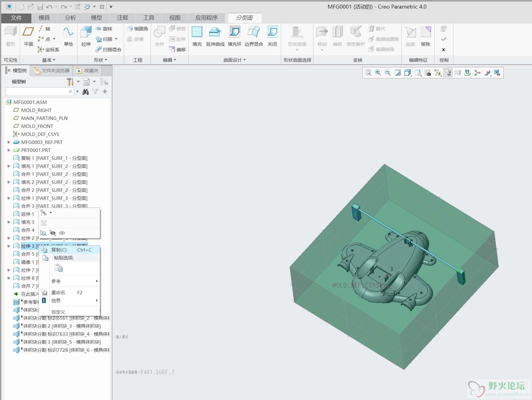
Task: Select MOLD_DEF_CSYS in the model tree
Action: coord(40,134)
